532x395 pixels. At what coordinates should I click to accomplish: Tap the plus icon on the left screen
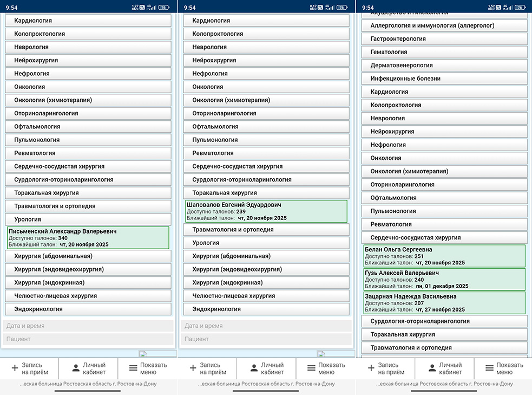click(x=15, y=368)
